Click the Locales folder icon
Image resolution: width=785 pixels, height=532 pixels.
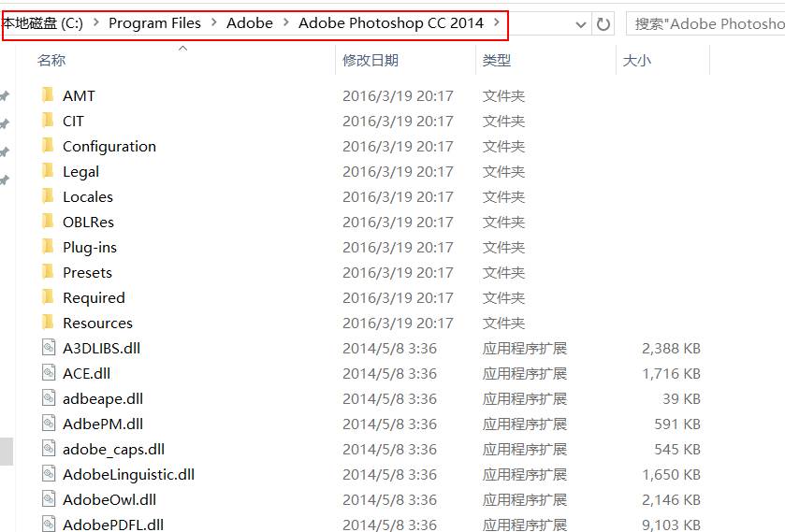click(x=48, y=195)
